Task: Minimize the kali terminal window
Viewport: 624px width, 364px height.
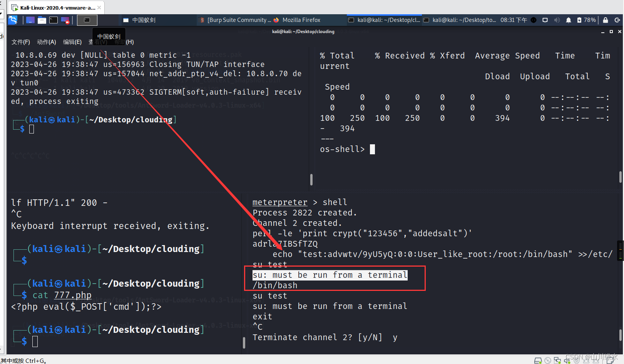Action: [603, 32]
